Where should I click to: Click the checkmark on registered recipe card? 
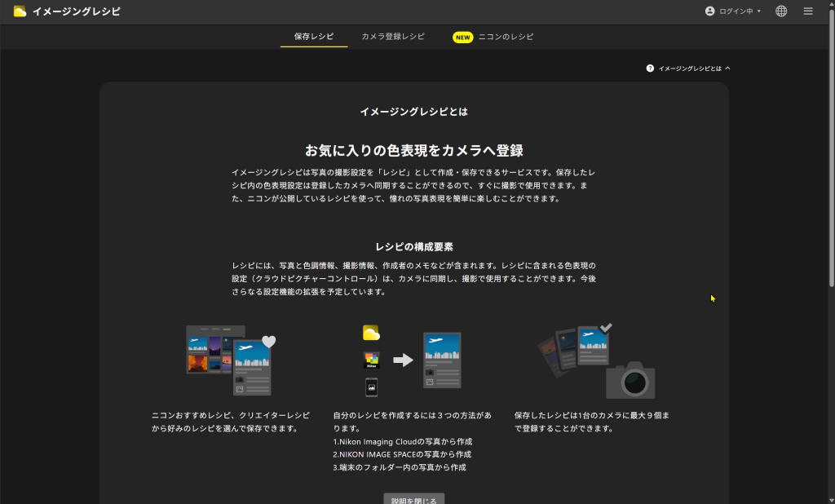[606, 328]
